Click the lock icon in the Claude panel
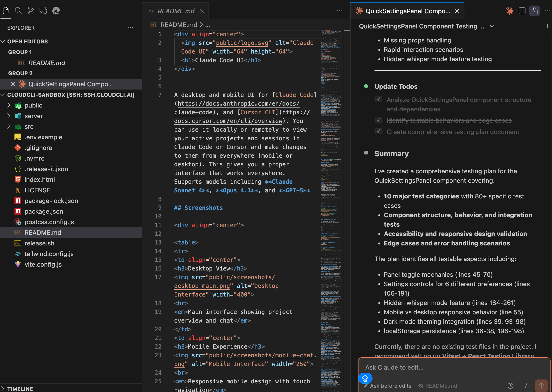Image resolution: width=552 pixels, height=392 pixels. (534, 11)
